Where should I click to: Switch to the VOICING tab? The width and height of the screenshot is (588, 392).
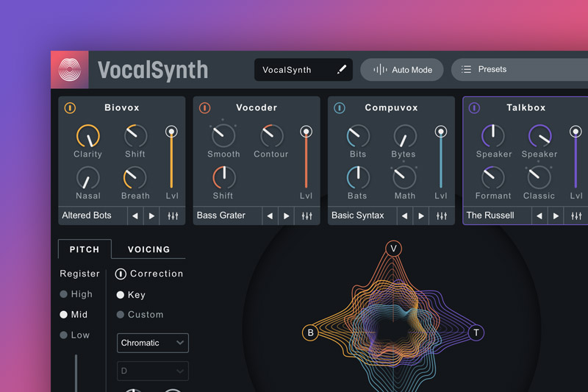tap(149, 249)
